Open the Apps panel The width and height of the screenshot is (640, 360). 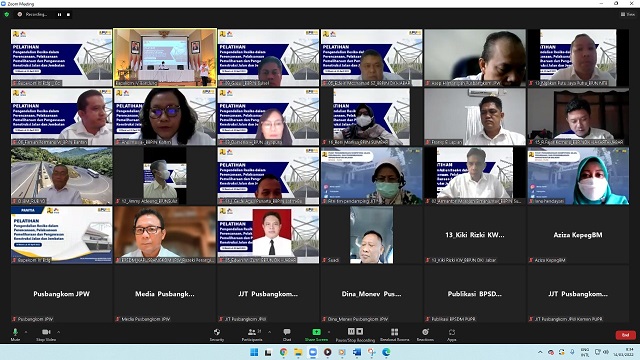coord(451,334)
